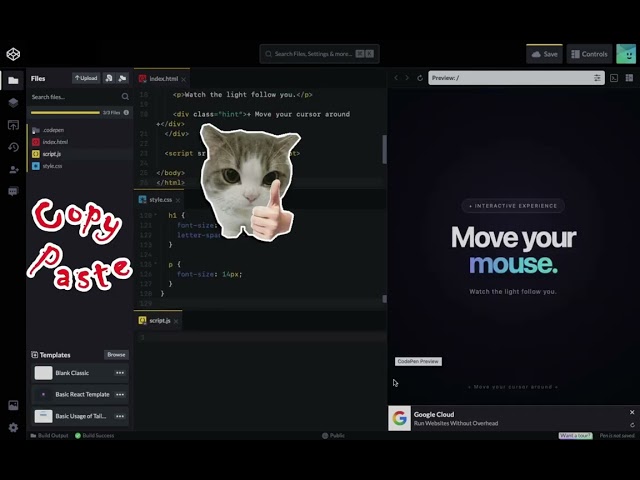
Task: Open the Controls panel button
Action: tap(589, 54)
